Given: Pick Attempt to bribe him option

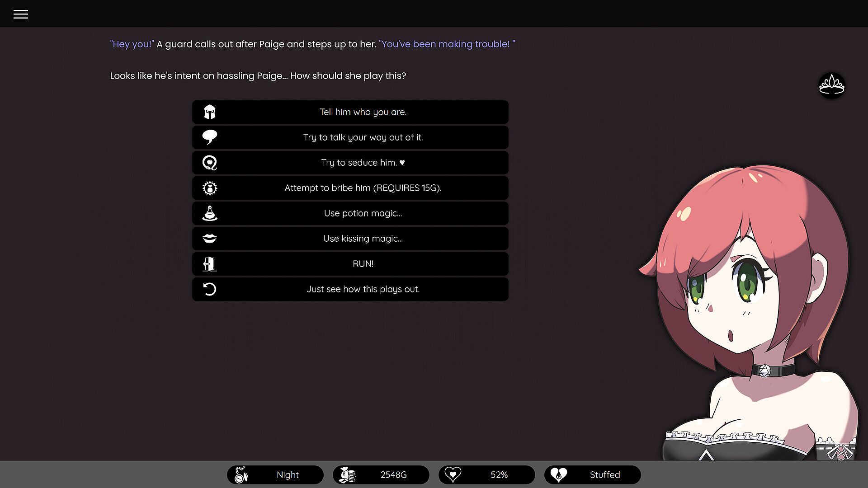Looking at the screenshot, I should tap(363, 188).
